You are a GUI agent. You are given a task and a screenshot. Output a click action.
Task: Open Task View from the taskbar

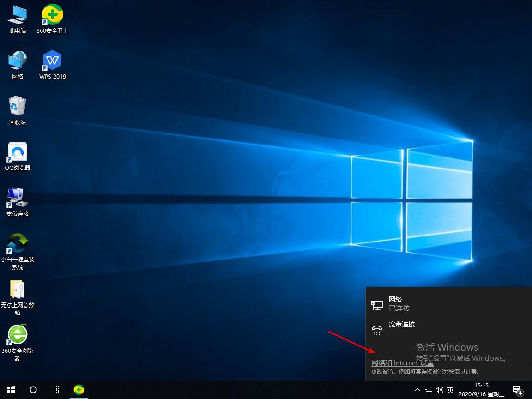pyautogui.click(x=55, y=389)
